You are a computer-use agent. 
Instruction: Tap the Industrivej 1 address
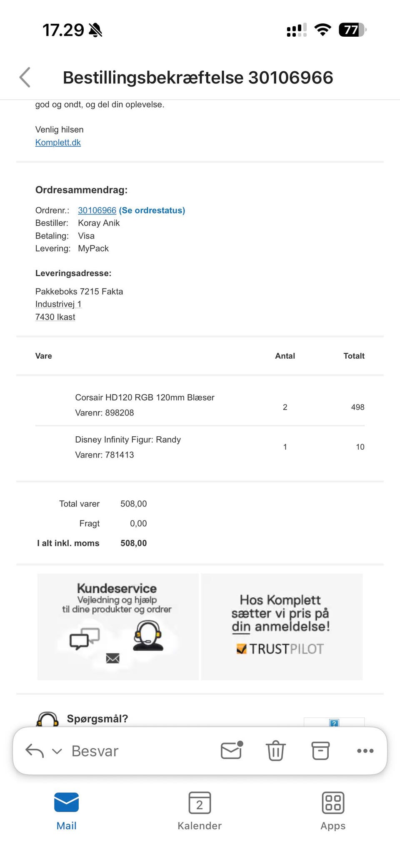tap(58, 304)
